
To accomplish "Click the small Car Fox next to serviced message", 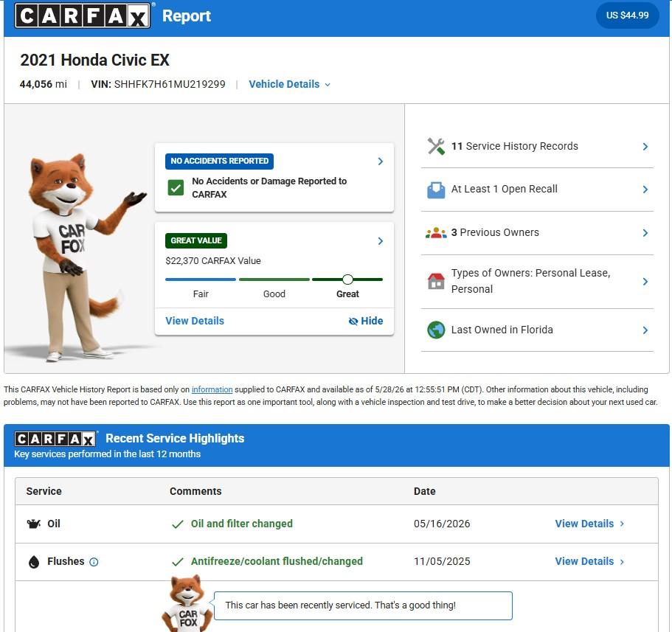I will click(187, 603).
